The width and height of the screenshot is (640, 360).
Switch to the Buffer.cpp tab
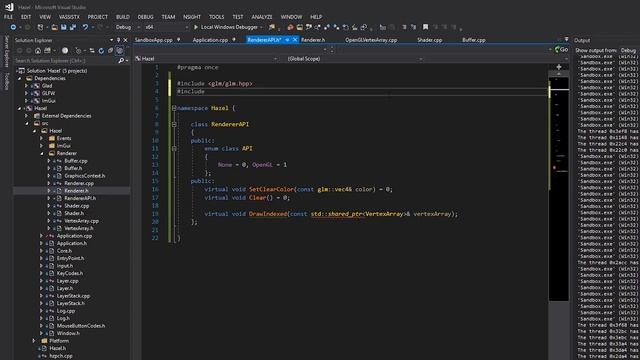pyautogui.click(x=473, y=40)
